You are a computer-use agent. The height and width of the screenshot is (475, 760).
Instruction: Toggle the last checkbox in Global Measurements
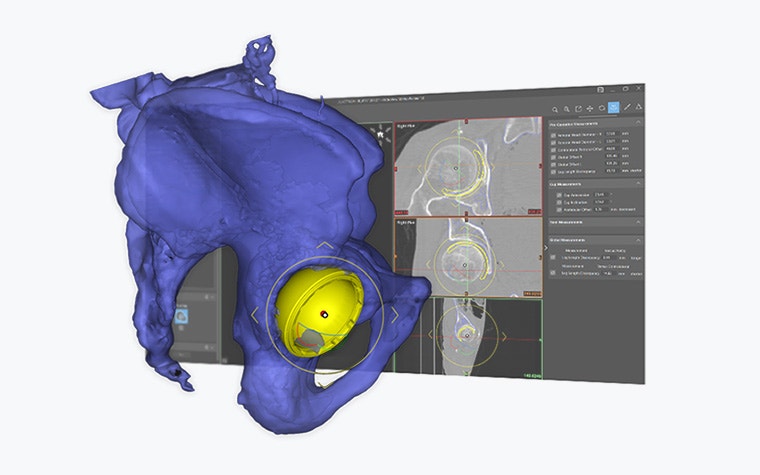553,273
